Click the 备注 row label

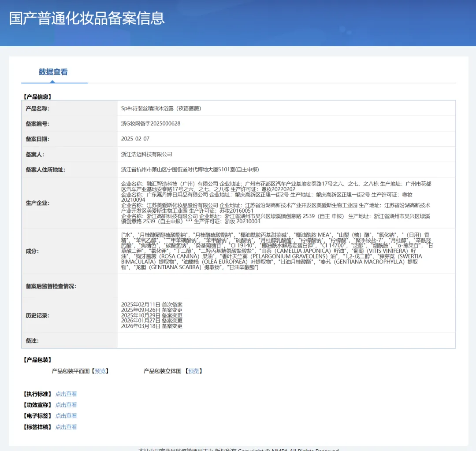click(x=32, y=341)
